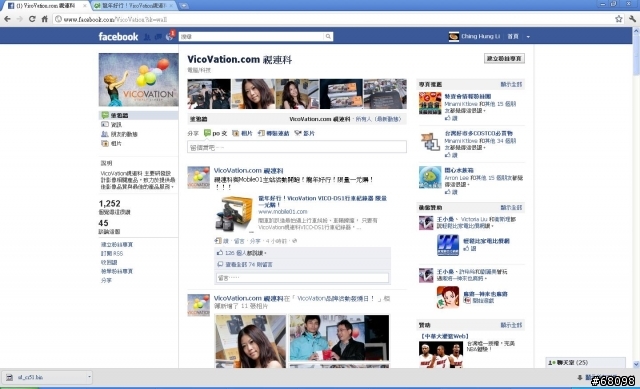Click the comment field under the first post
Image resolution: width=640 pixels, height=389 pixels.
302,278
